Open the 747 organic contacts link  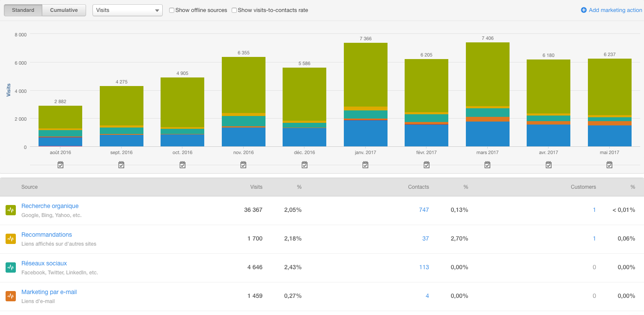point(424,210)
